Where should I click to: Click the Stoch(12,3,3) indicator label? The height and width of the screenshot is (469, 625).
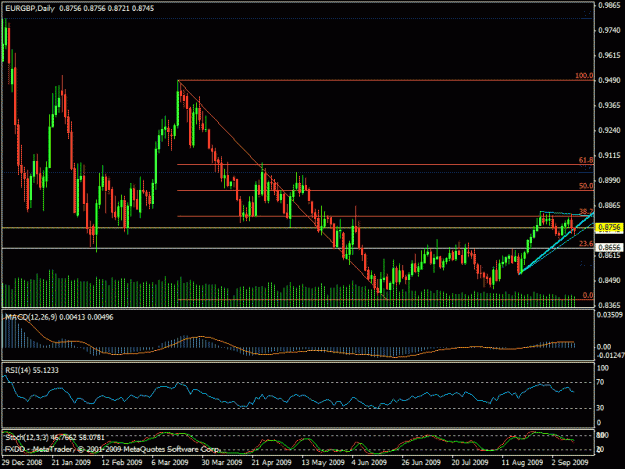[x=55, y=438]
